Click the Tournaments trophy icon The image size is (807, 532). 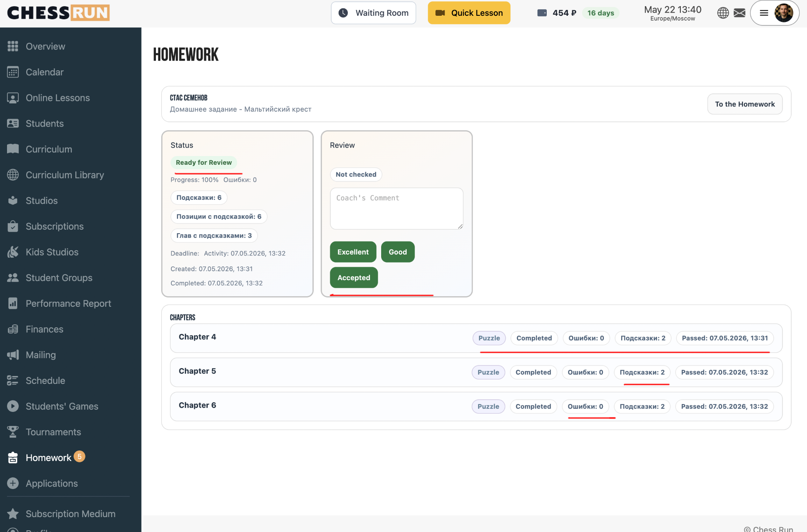[13, 432]
